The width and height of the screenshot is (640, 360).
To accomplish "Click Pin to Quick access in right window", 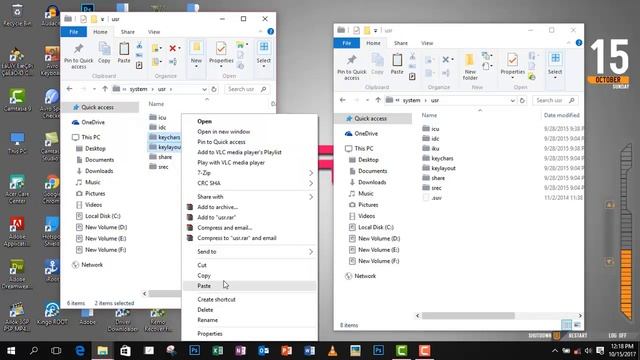I will click(351, 67).
